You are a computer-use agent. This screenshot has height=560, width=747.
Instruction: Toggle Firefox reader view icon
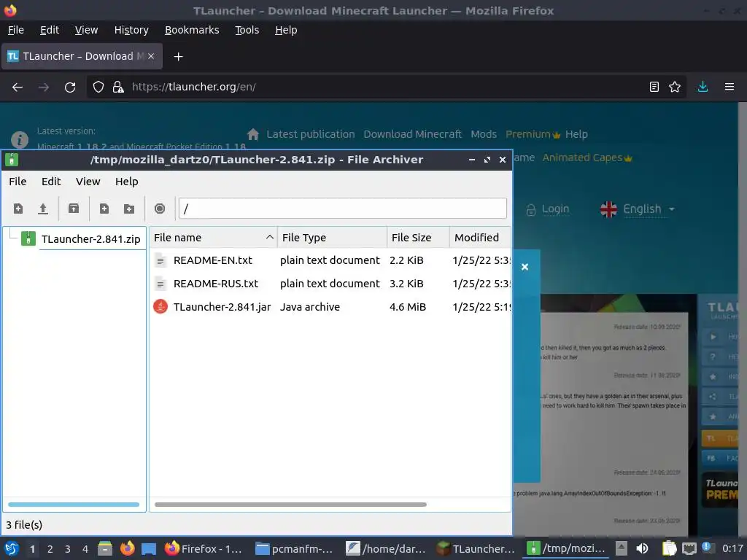(654, 87)
